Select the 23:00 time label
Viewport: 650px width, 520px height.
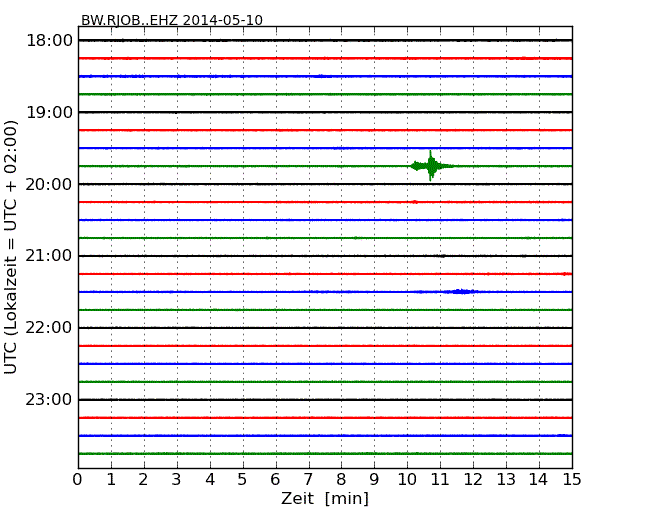49,399
